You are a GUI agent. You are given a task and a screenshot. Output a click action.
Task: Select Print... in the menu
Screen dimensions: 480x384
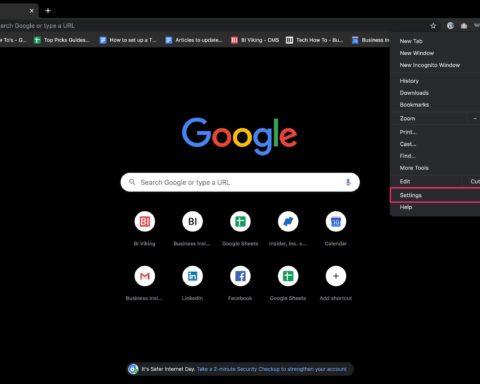(x=435, y=132)
